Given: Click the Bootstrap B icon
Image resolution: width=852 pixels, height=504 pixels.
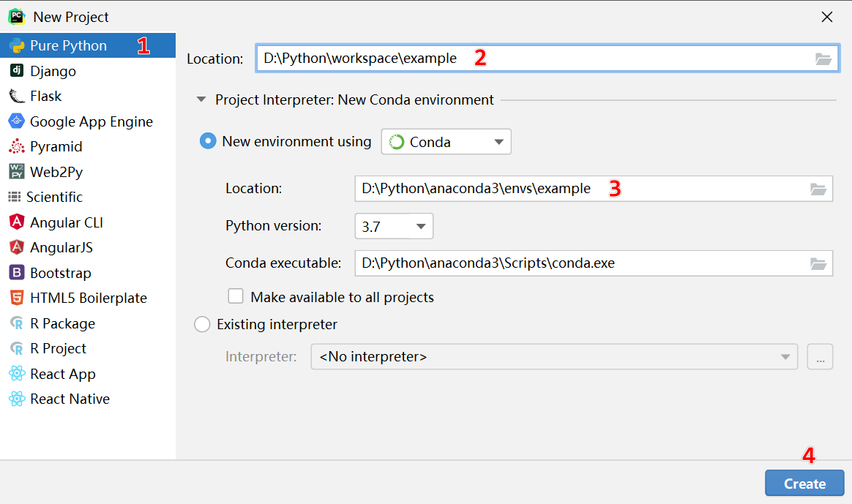Looking at the screenshot, I should 17,272.
